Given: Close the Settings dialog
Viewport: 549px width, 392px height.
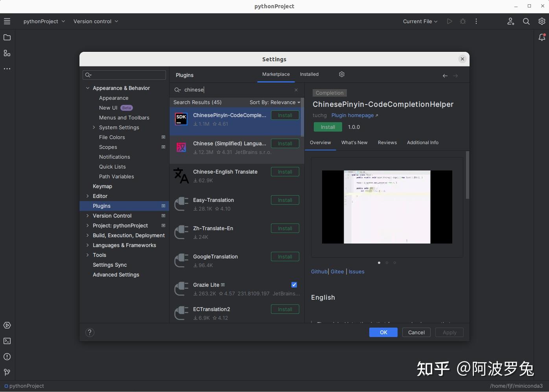Looking at the screenshot, I should pos(462,59).
